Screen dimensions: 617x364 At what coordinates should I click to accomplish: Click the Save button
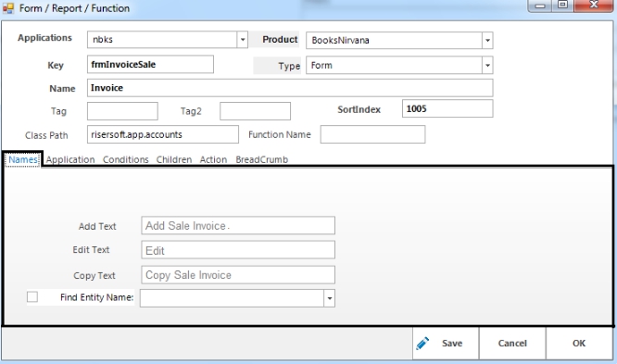point(446,343)
